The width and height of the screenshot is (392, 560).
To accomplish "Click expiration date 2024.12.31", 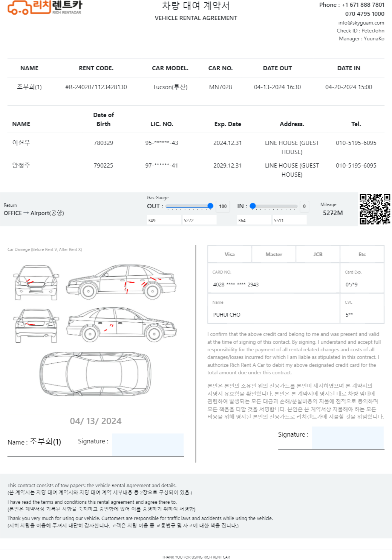I will pyautogui.click(x=228, y=143).
